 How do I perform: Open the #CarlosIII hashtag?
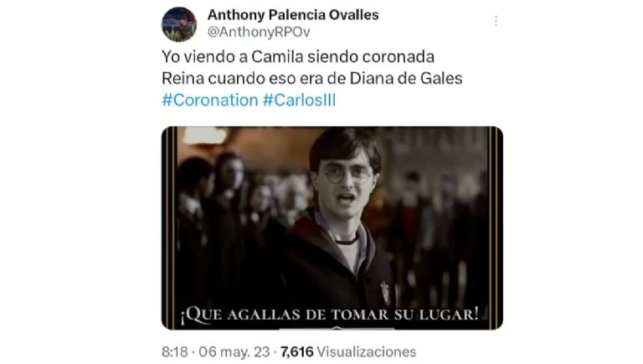point(299,100)
